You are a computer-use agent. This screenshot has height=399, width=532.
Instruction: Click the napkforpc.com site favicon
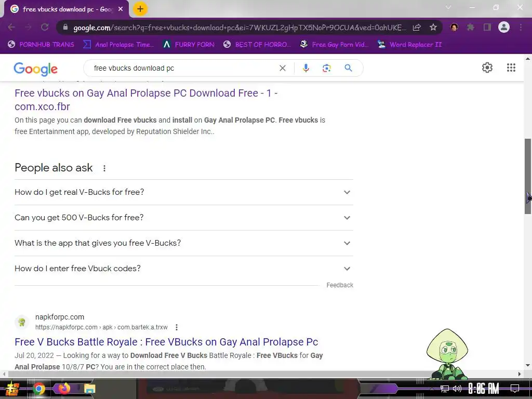(22, 322)
